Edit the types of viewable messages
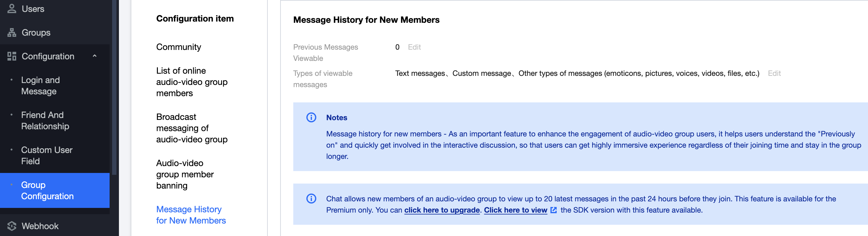The width and height of the screenshot is (868, 236). tap(774, 73)
